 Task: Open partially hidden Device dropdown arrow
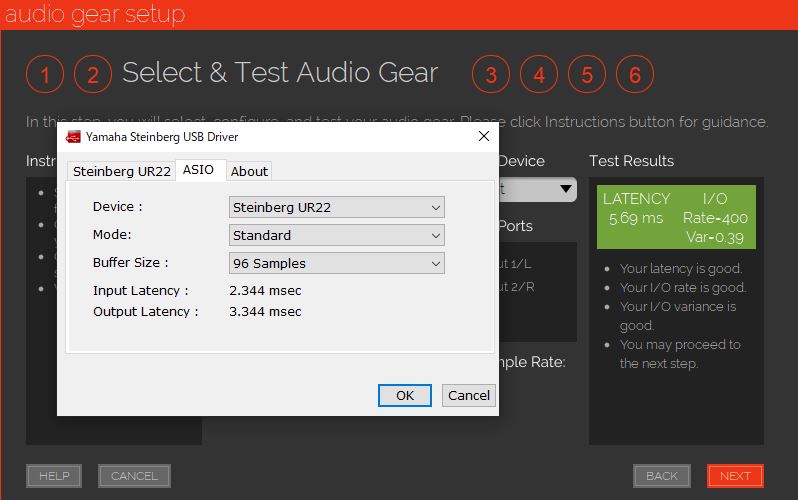point(566,189)
